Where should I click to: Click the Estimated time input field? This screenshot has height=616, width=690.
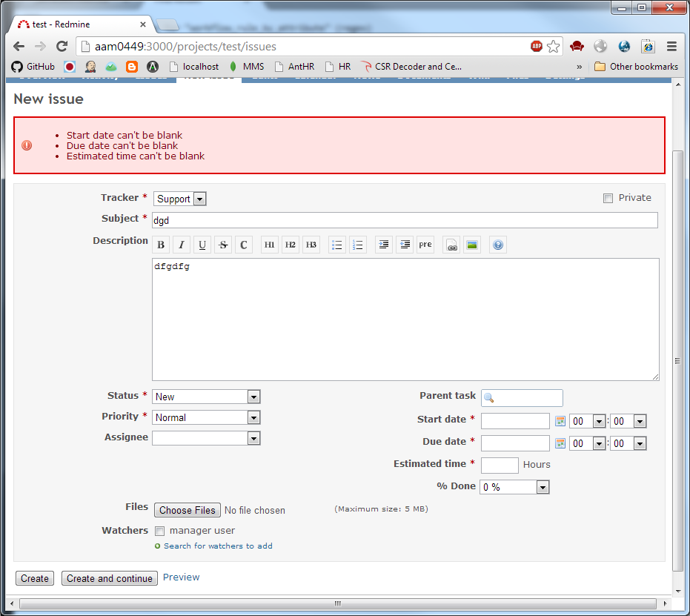tap(500, 465)
